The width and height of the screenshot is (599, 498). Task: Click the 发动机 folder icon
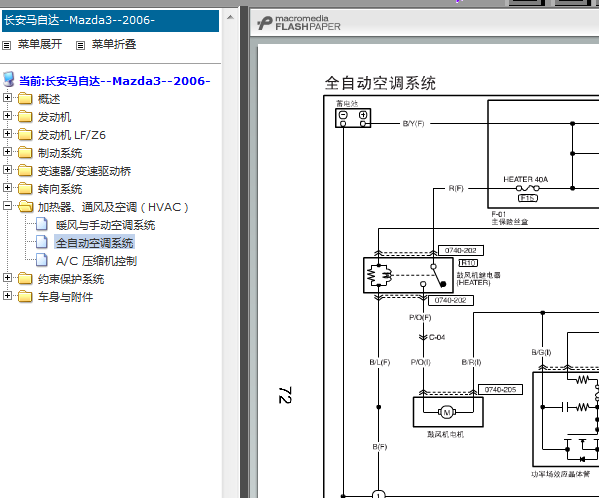pos(25,116)
